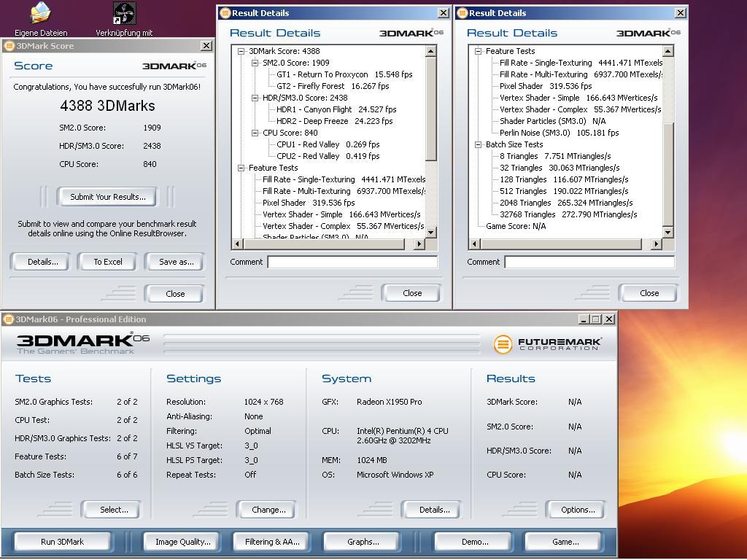Select Shader Particles (SM3.0) N/A row in right window
The image size is (747, 560).
coord(553,121)
